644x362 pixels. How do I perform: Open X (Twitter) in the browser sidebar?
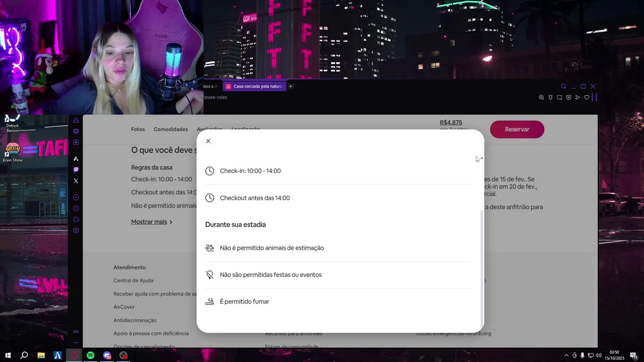pyautogui.click(x=76, y=180)
